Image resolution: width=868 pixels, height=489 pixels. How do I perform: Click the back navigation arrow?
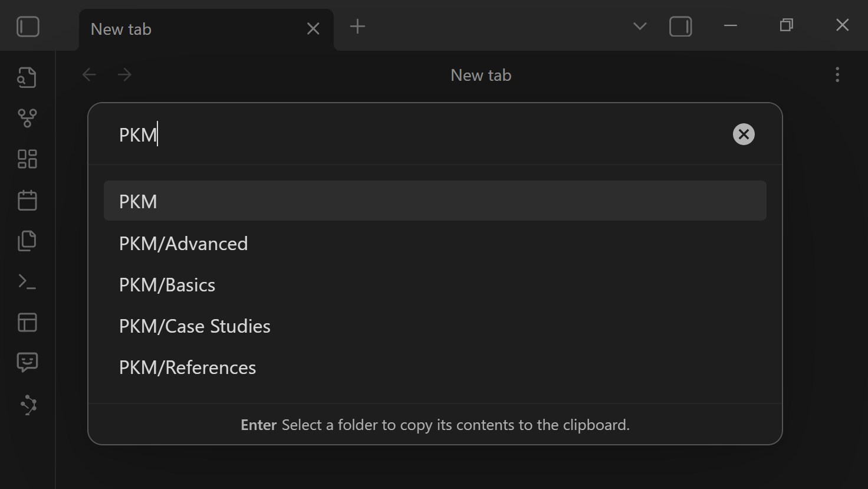coord(89,74)
